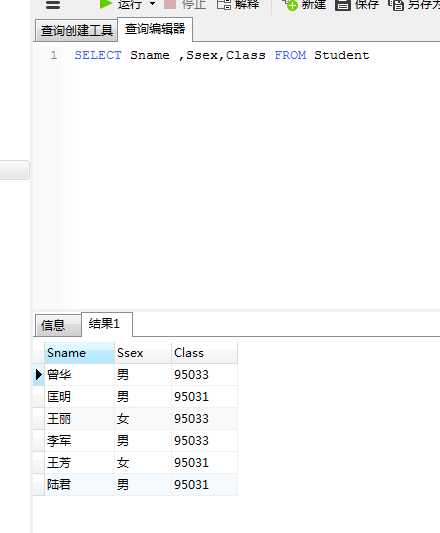This screenshot has width=440, height=533.
Task: Click Ssex cell in 陆君 row
Action: [x=143, y=485]
